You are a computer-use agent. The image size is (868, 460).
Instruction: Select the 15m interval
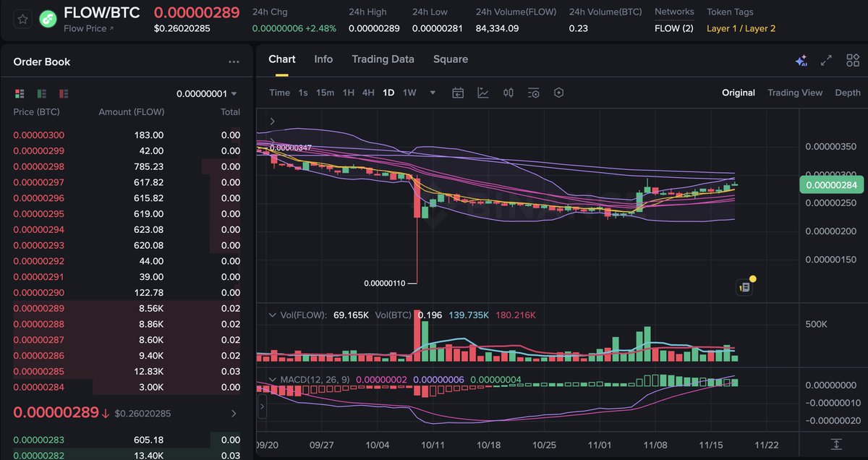click(x=325, y=93)
